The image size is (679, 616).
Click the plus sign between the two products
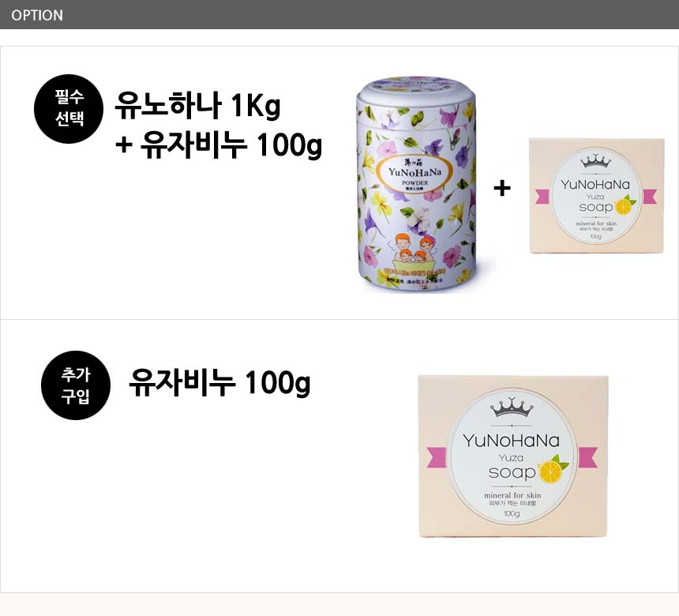point(502,189)
